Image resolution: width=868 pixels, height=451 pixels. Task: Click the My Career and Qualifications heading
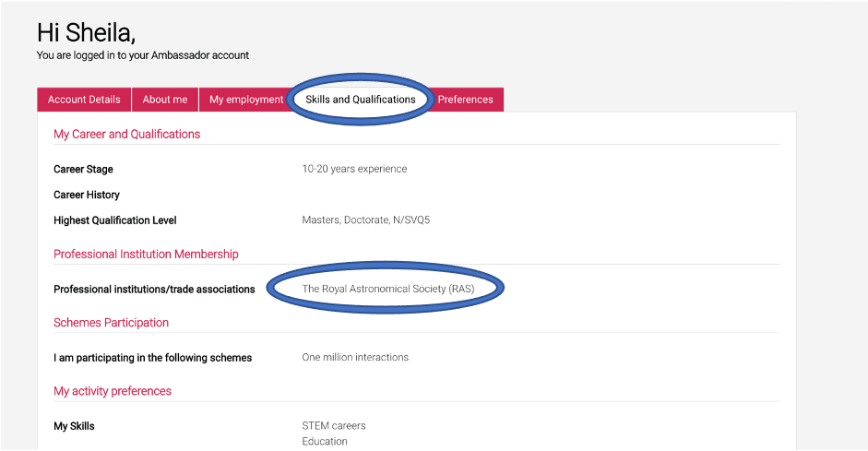(126, 134)
